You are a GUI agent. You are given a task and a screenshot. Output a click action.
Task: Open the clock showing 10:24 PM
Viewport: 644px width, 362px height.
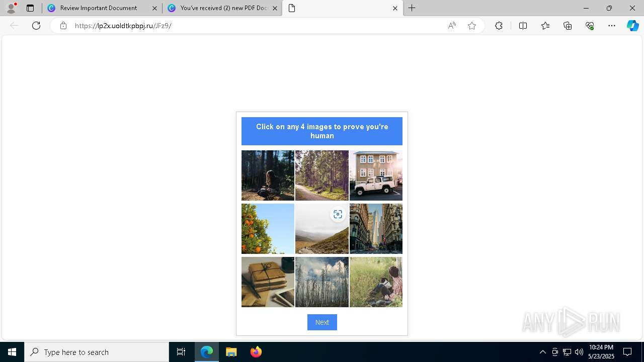point(601,352)
